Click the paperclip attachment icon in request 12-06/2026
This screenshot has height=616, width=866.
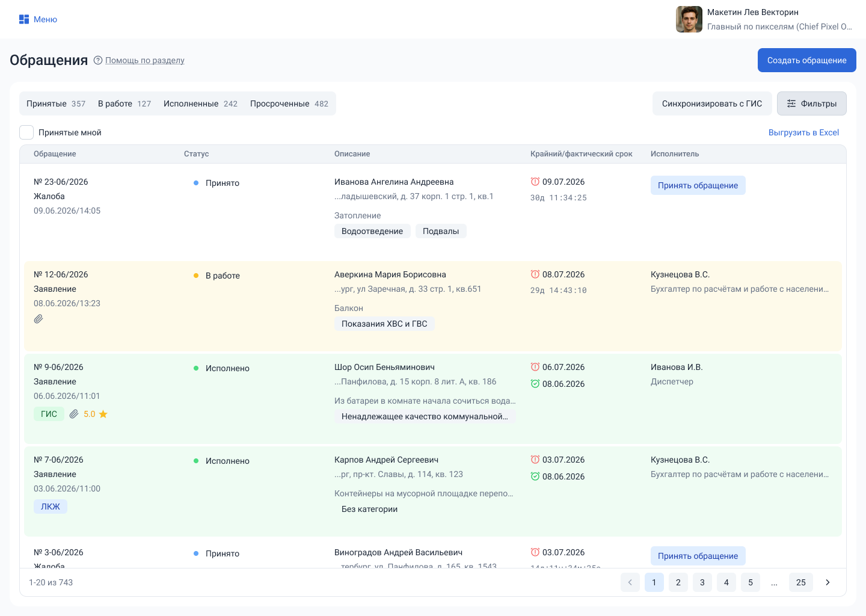38,319
